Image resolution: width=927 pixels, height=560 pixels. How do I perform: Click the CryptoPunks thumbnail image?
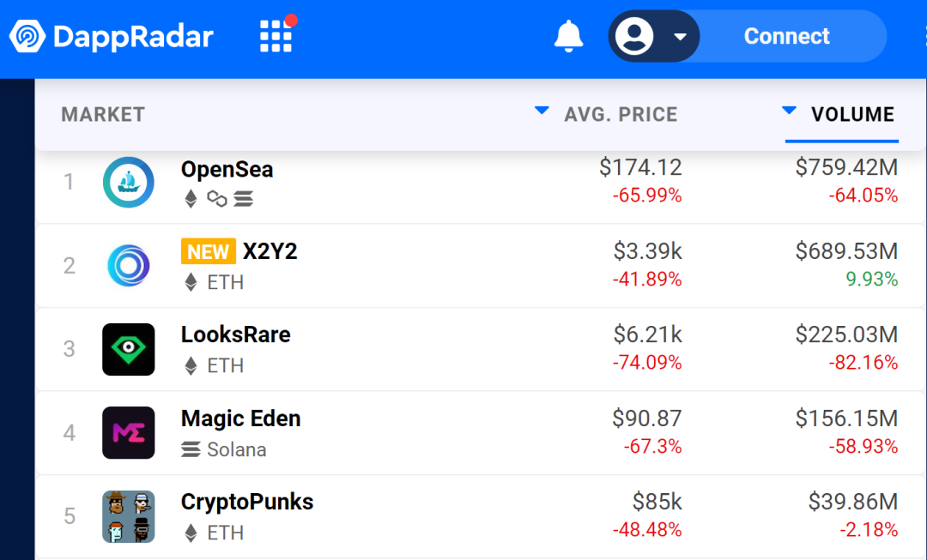(128, 516)
